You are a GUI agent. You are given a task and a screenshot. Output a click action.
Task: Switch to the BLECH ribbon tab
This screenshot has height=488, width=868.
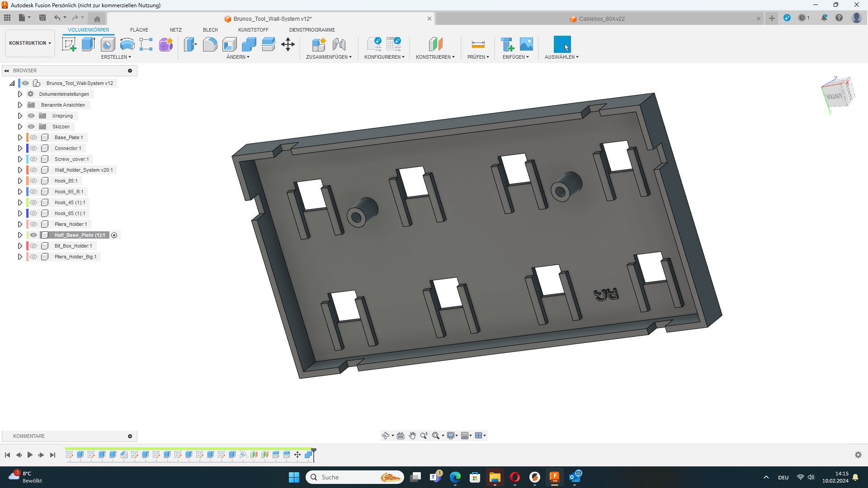click(x=210, y=30)
